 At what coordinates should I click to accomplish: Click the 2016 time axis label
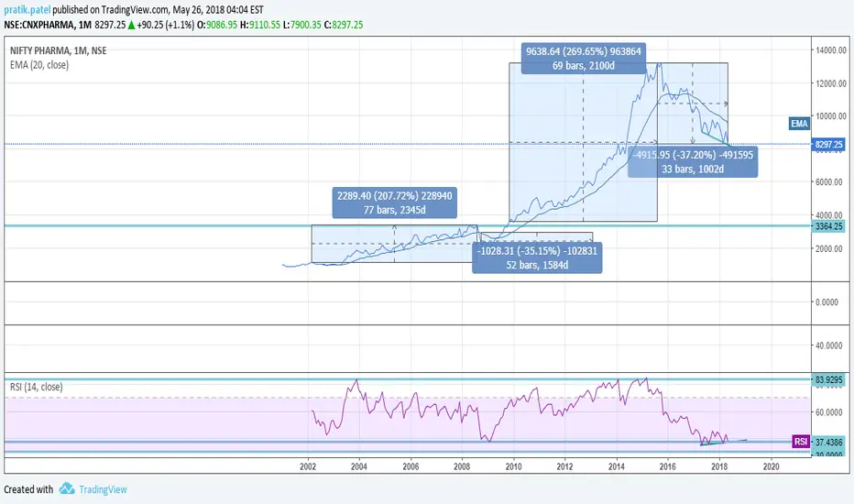[668, 466]
